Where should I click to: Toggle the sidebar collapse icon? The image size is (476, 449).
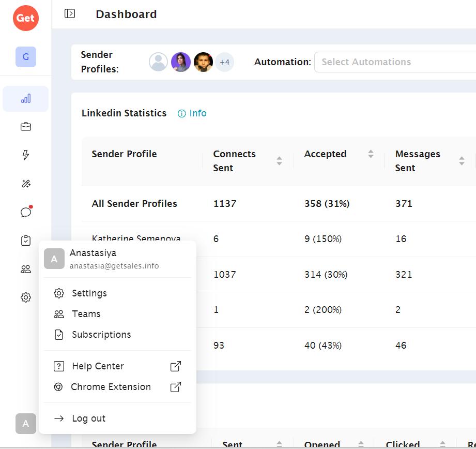pyautogui.click(x=70, y=14)
